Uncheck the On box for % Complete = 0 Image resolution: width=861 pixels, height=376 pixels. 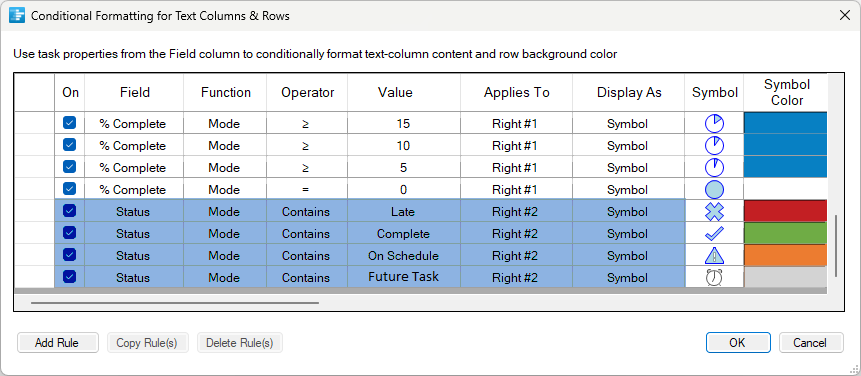[69, 189]
